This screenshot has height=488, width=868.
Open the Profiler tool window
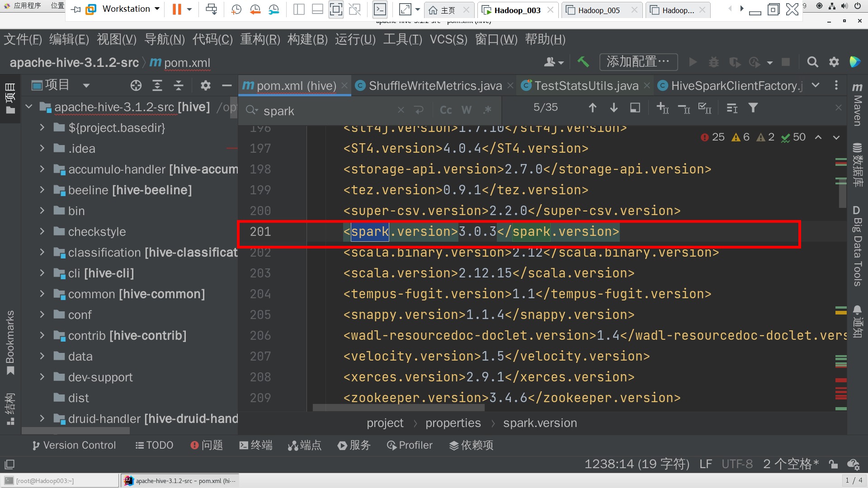[x=409, y=445]
